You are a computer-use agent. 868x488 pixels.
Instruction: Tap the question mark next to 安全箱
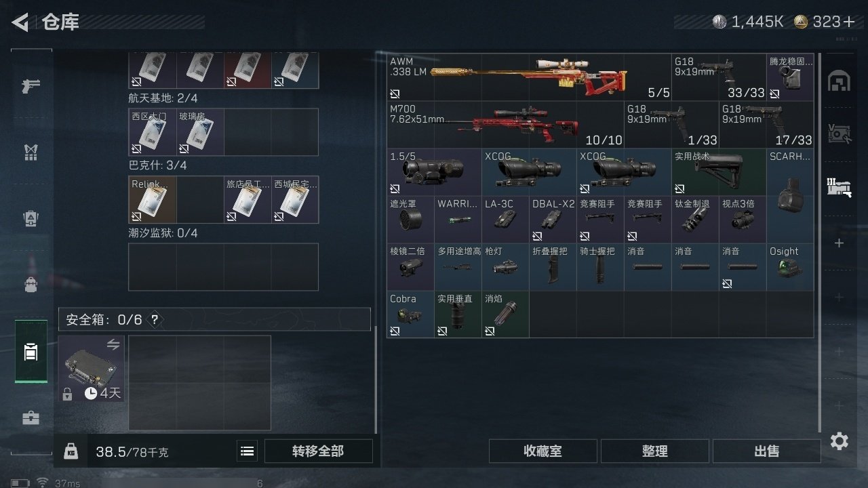tap(155, 319)
